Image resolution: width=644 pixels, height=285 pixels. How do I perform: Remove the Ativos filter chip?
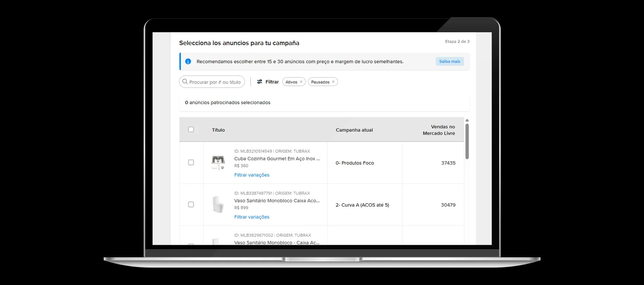pos(301,82)
